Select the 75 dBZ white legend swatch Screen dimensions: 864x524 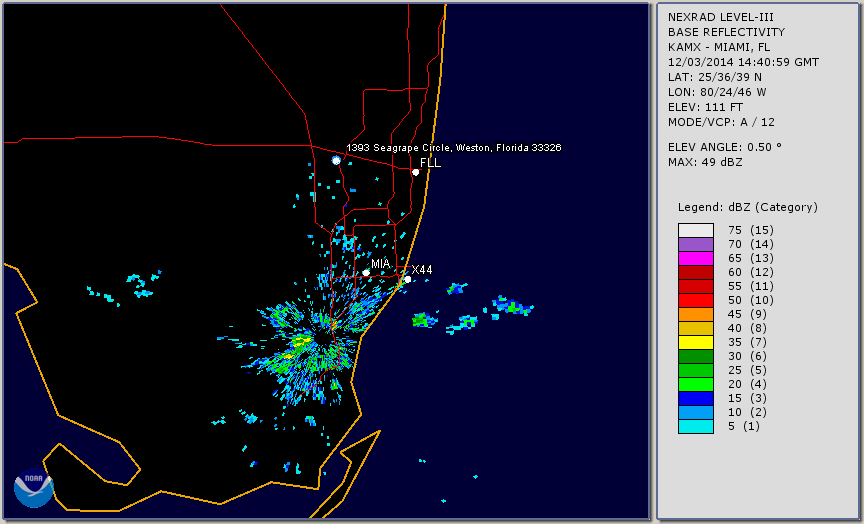coord(696,230)
